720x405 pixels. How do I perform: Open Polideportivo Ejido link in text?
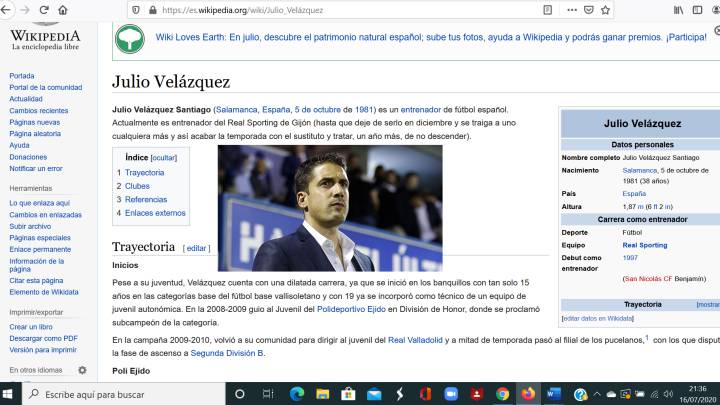click(351, 309)
